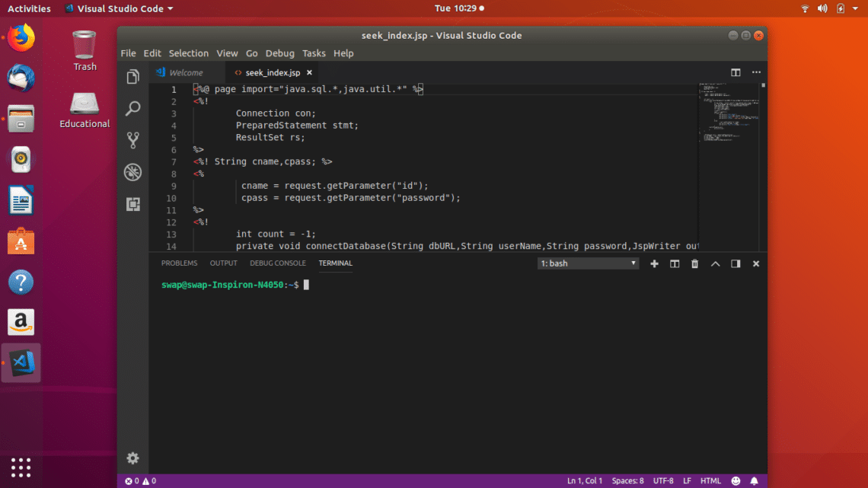Viewport: 868px width, 488px height.
Task: Select Educational drive on desktop
Action: 85,110
